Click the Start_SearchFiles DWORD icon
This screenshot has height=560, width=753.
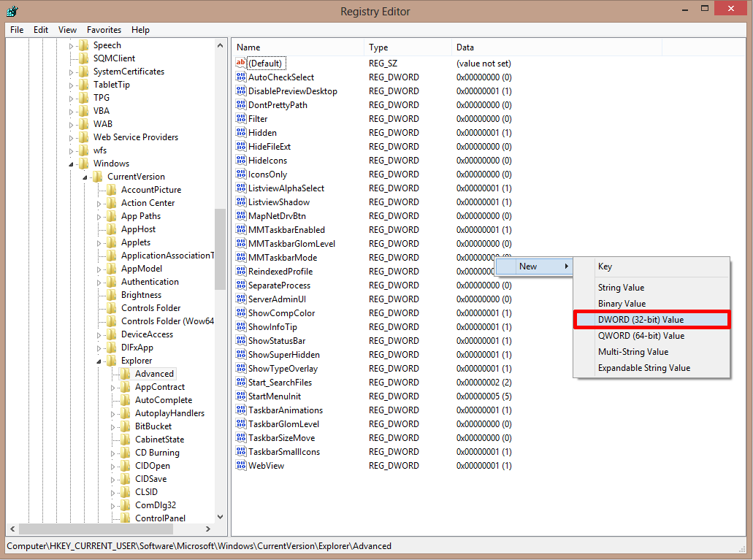pos(240,383)
